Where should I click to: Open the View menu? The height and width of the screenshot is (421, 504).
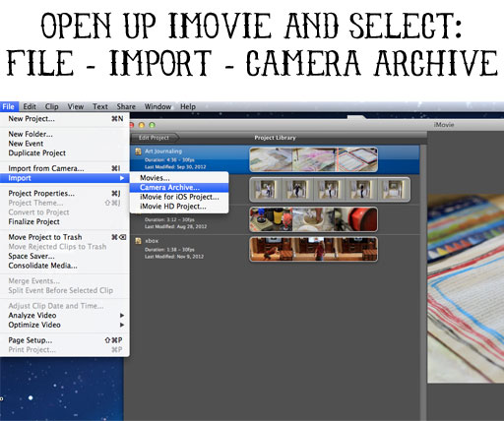tap(76, 106)
